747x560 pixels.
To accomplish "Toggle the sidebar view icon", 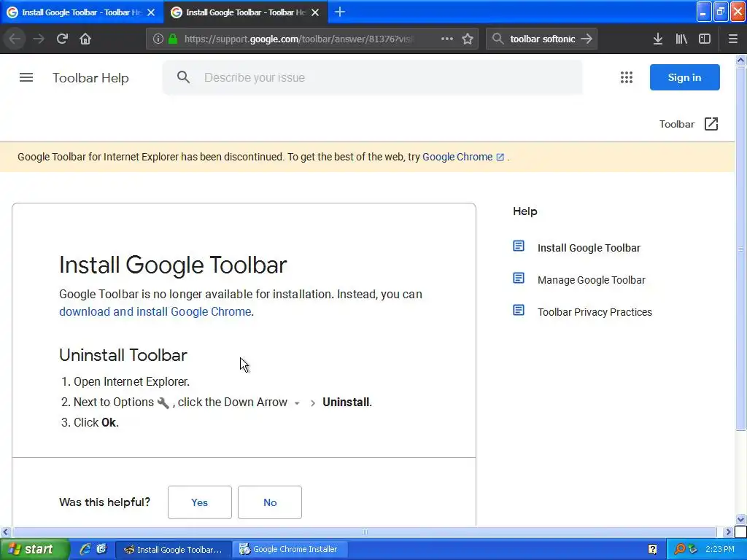I will click(705, 39).
